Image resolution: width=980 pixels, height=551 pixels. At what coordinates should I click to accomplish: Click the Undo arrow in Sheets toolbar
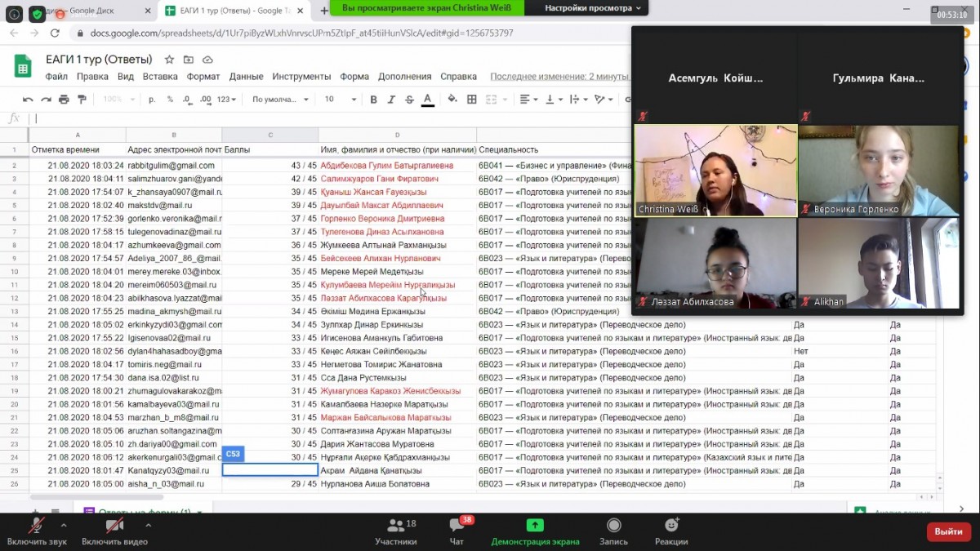[28, 100]
